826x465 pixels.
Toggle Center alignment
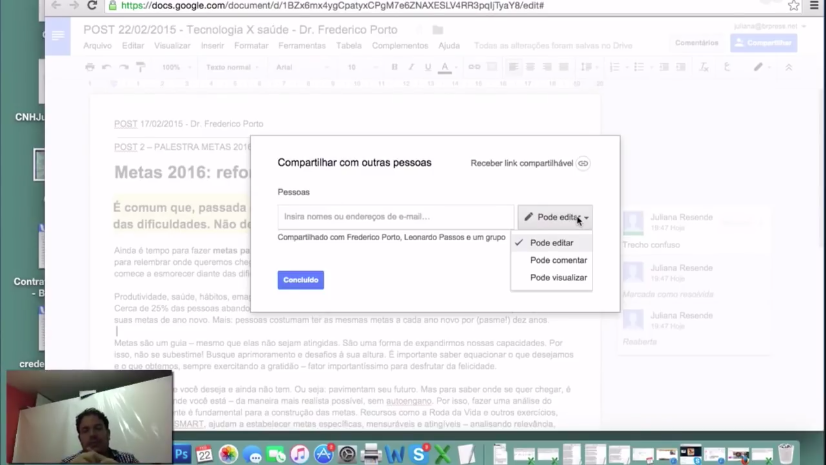point(530,67)
